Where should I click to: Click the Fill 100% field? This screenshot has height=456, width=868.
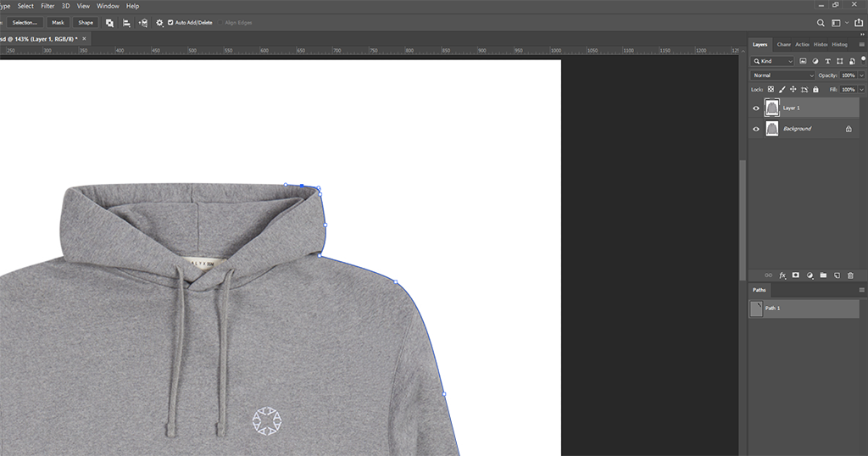pyautogui.click(x=848, y=89)
